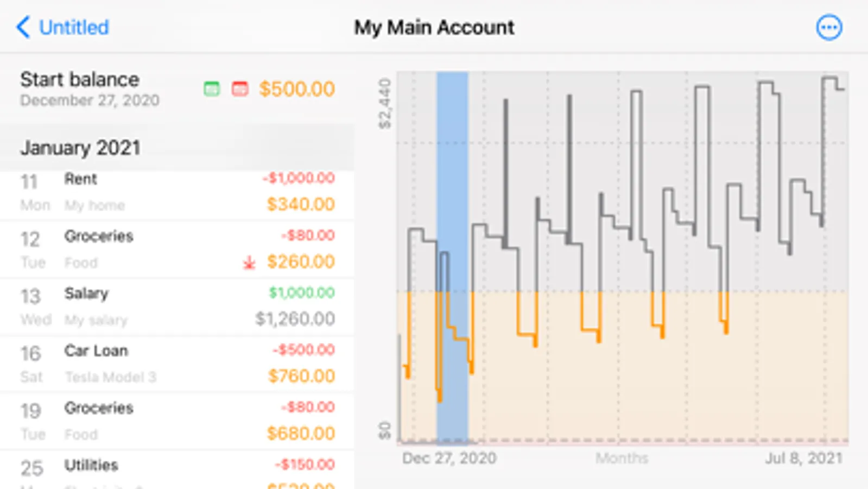Image resolution: width=868 pixels, height=489 pixels.
Task: Select the Car Loan Tesla Model 3 entry
Action: pyautogui.click(x=177, y=363)
